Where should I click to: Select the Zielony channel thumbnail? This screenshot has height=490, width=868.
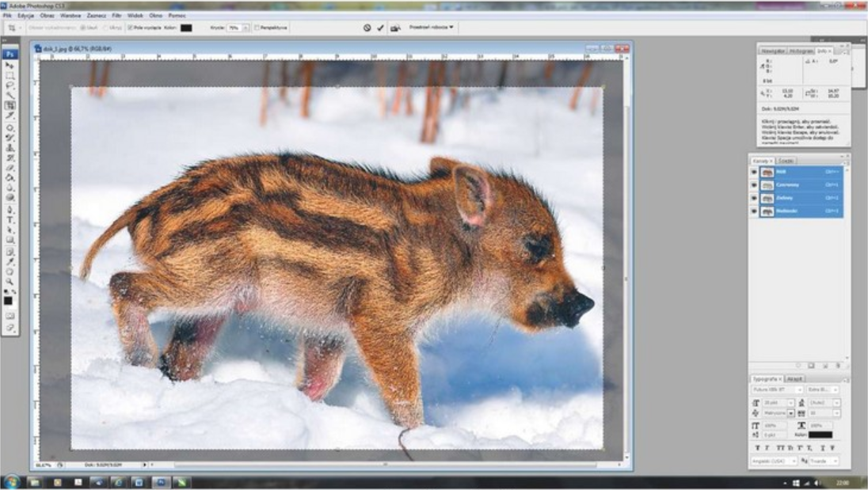pyautogui.click(x=767, y=198)
